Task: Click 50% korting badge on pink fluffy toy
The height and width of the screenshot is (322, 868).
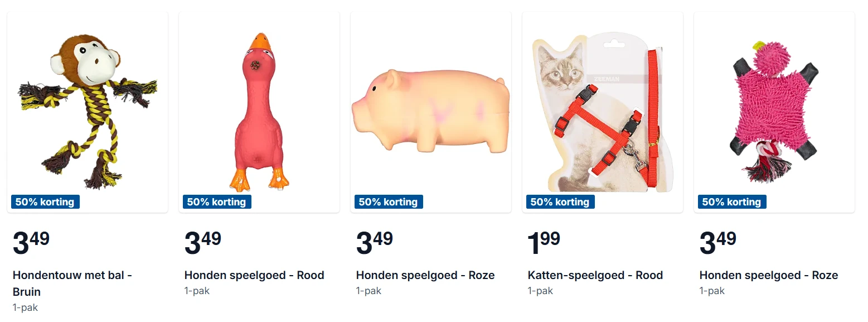Action: [732, 202]
